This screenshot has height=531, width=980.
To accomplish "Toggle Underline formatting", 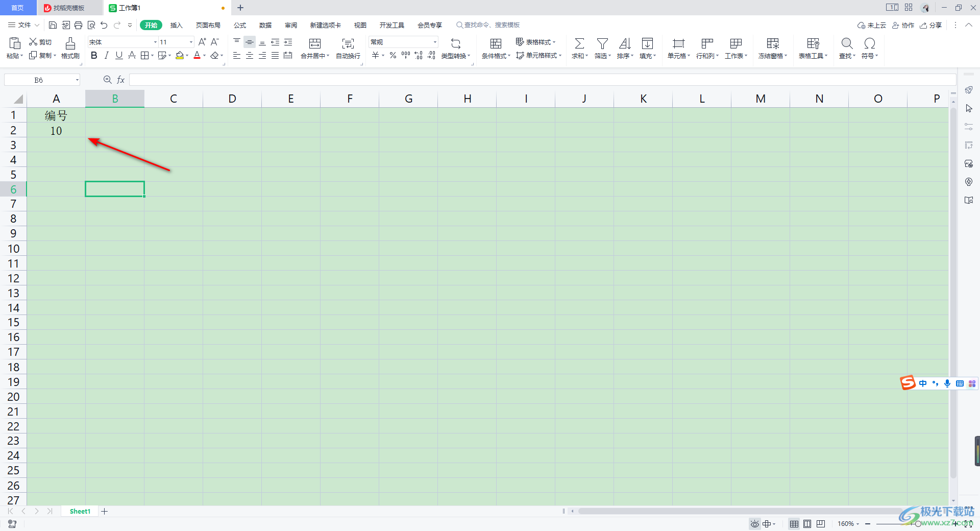I will tap(119, 55).
